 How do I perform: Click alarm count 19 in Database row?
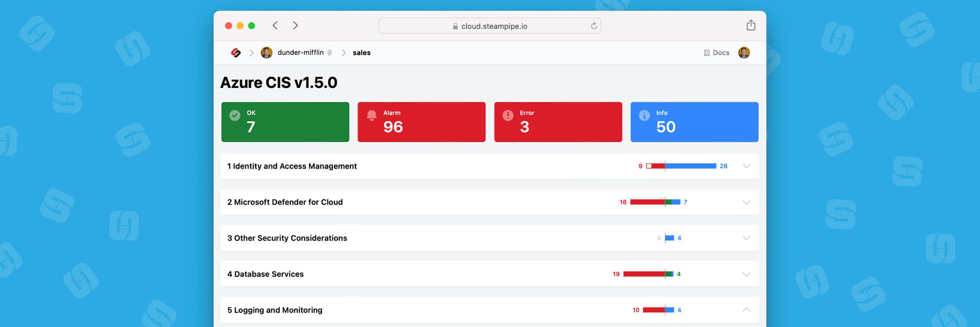click(x=616, y=274)
